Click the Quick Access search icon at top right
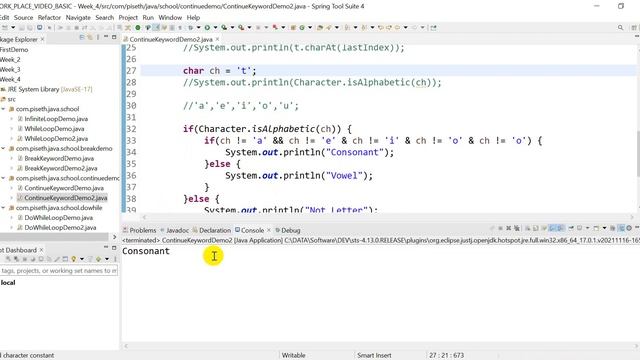This screenshot has width=640, height=360. point(620,27)
